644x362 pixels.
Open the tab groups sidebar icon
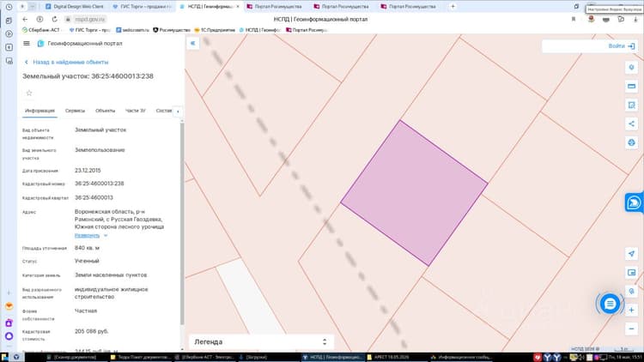(x=9, y=21)
